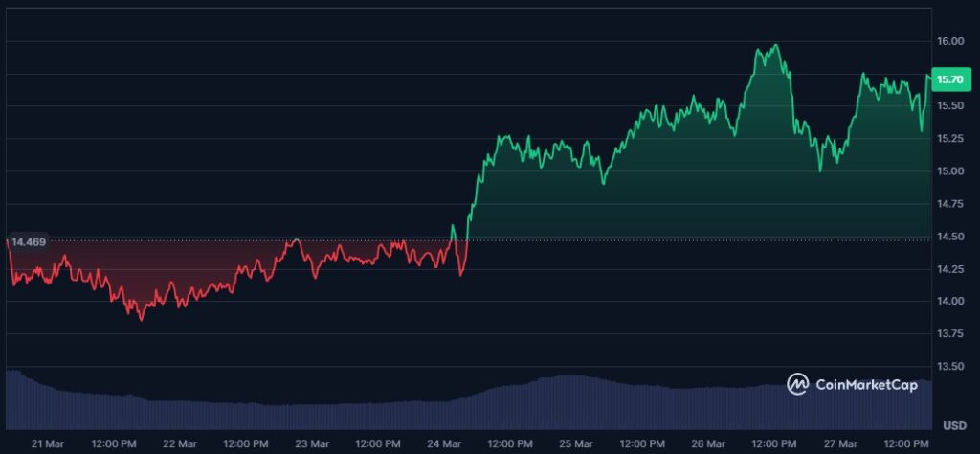Click the 23 Mar date label
This screenshot has height=454, width=980.
pyautogui.click(x=311, y=443)
